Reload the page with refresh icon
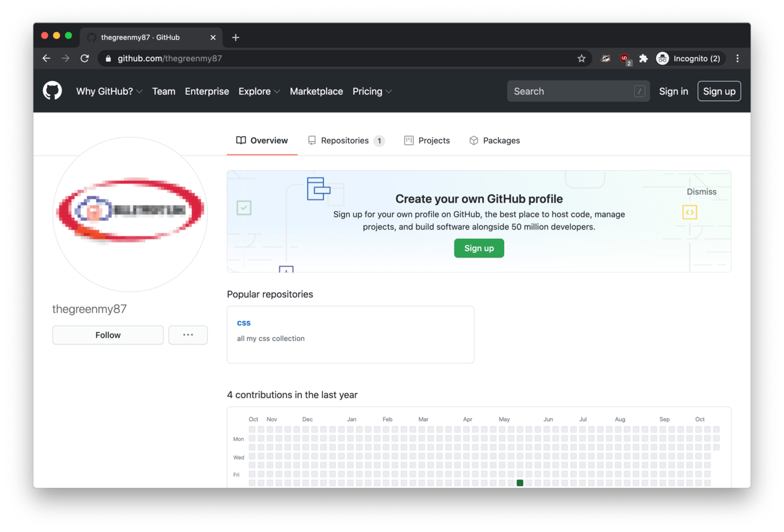This screenshot has height=532, width=784. click(85, 58)
